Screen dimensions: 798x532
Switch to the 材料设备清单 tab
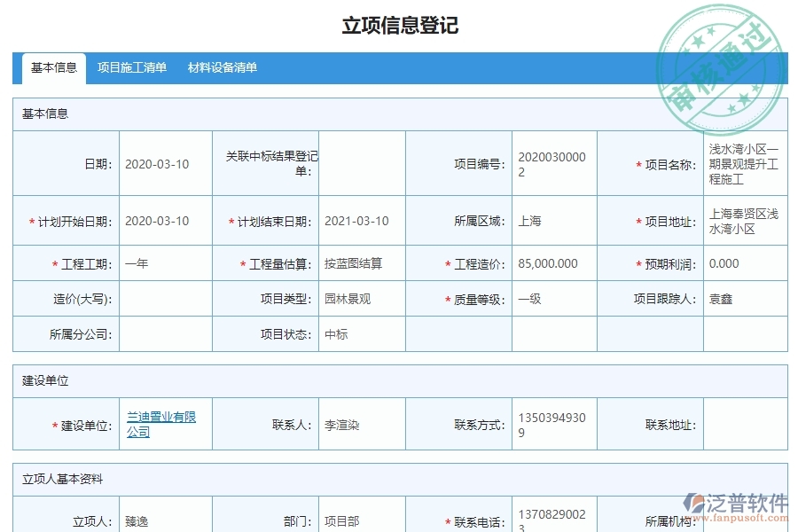(220, 67)
